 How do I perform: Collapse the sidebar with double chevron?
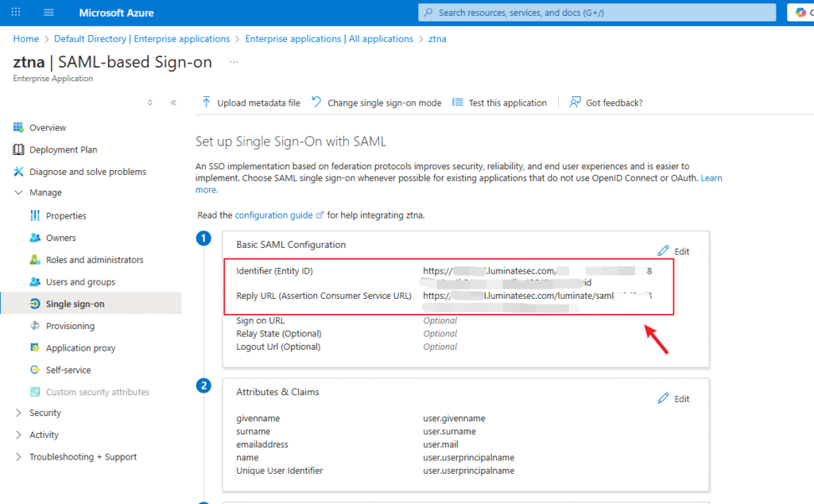[173, 103]
